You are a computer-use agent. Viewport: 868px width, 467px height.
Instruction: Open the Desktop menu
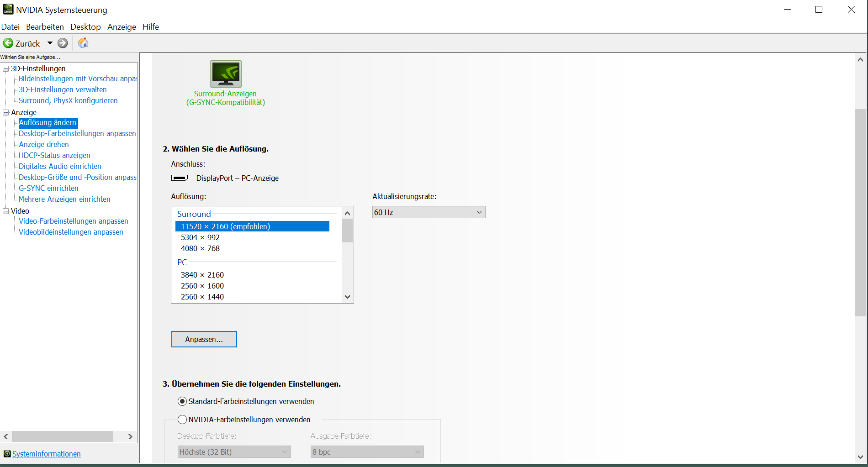tap(85, 27)
